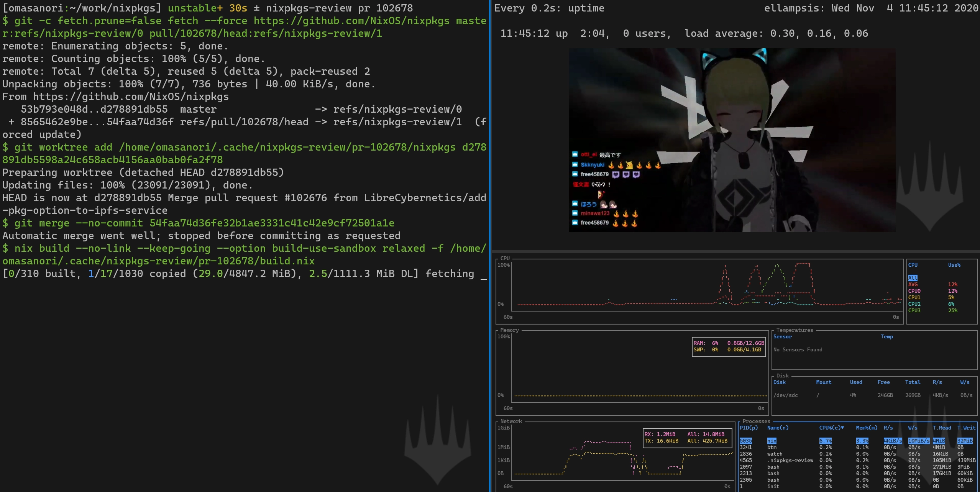Click the crown badge beside ottl_el
This screenshot has width=980, height=492.
click(575, 154)
